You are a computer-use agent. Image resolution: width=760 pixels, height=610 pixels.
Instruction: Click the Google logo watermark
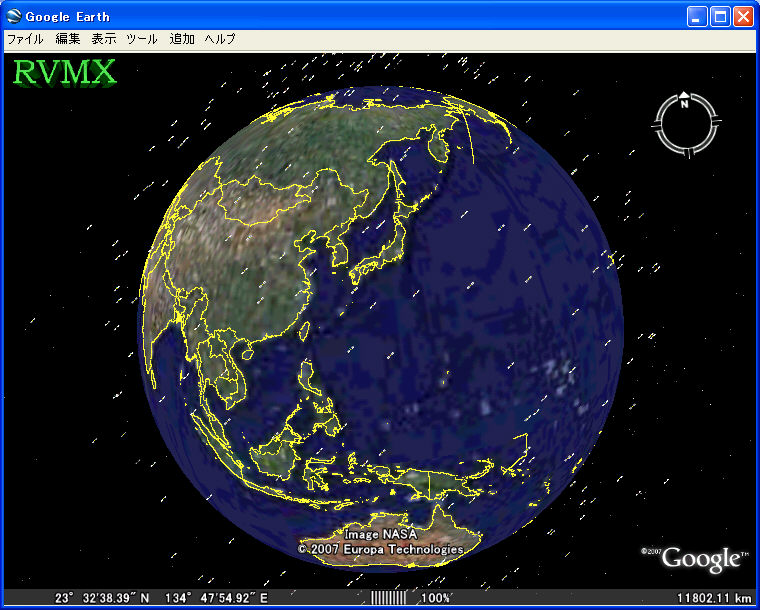700,559
